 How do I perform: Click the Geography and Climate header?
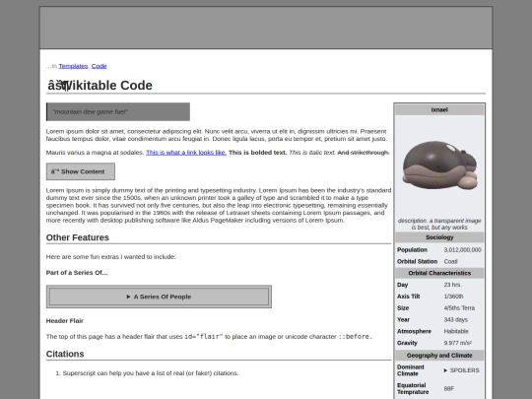pos(439,356)
